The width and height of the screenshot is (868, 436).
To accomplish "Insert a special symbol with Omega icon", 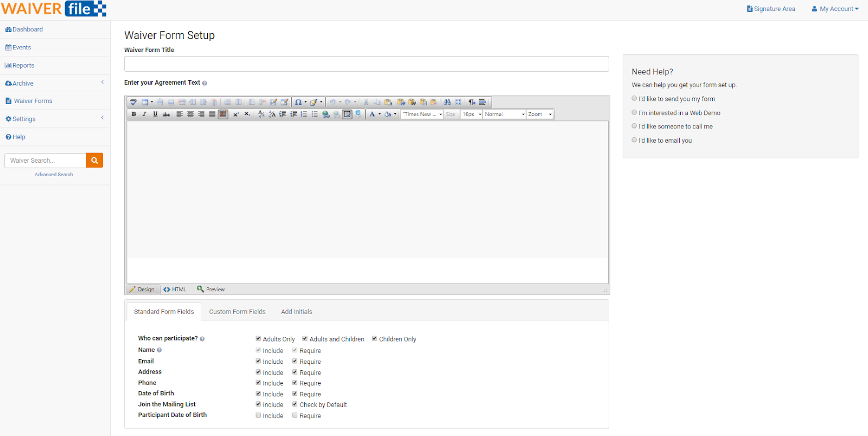I will pos(298,102).
